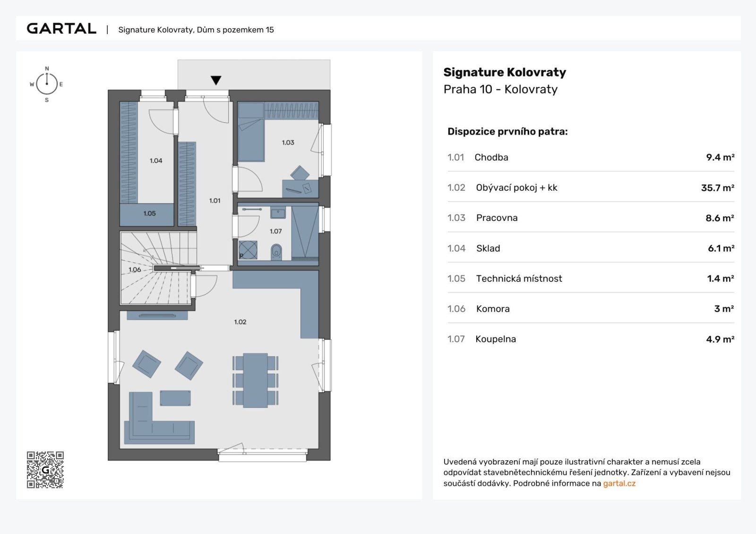Screen dimensions: 756x534
Task: Click the Dispozice prvního patra heading
Action: 507,132
